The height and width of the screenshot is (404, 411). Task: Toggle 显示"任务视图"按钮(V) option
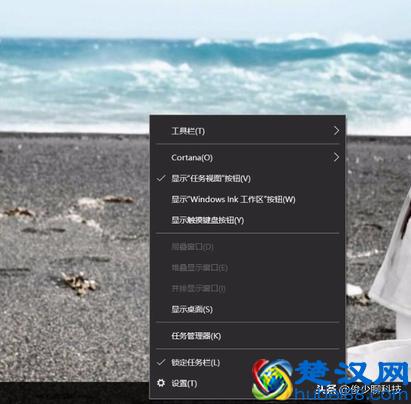(247, 178)
